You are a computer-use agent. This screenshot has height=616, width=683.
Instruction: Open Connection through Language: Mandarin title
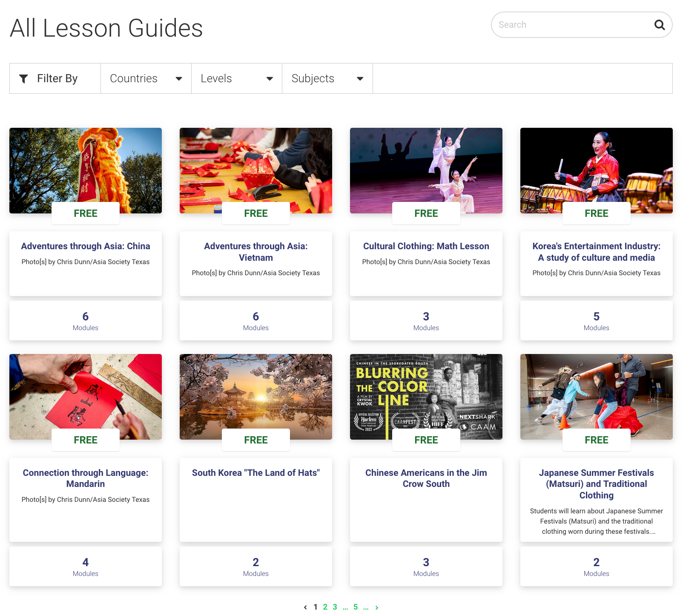tap(86, 478)
